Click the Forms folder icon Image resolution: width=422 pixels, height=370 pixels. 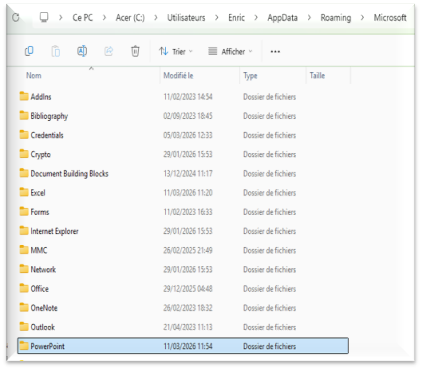(24, 211)
